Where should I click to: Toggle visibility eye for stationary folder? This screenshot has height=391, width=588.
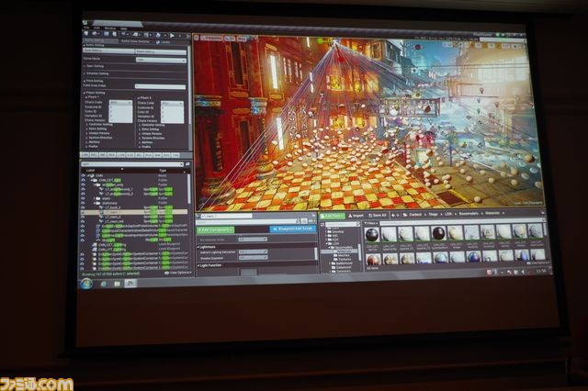pyautogui.click(x=84, y=203)
